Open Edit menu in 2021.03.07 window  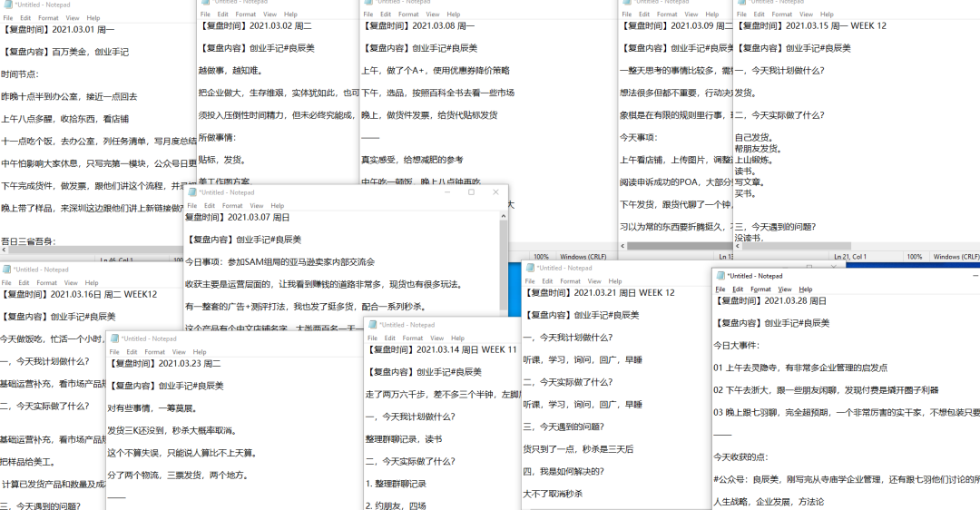click(210, 206)
